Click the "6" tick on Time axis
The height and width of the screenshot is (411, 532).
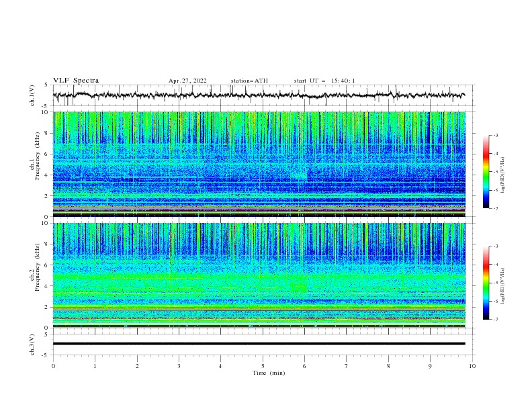coord(304,366)
